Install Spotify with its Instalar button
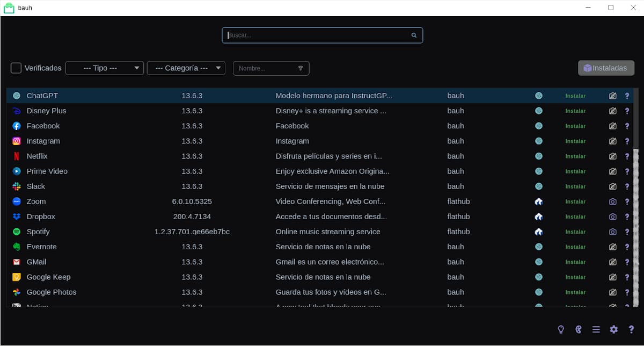The image size is (644, 346). point(575,232)
